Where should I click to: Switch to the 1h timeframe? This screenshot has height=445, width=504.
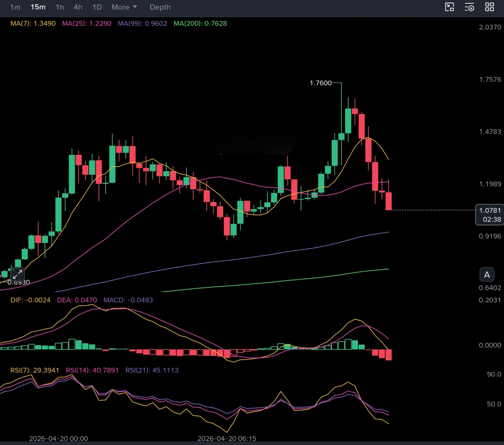pyautogui.click(x=60, y=7)
